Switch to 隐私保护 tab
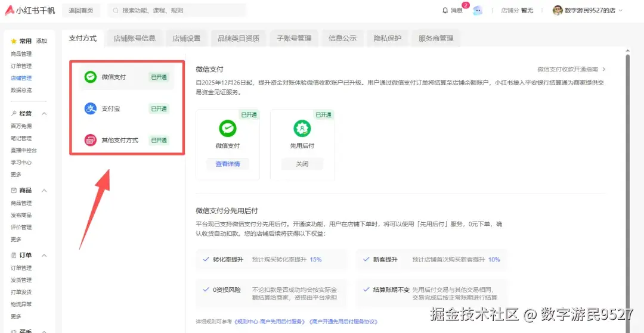 (x=388, y=39)
